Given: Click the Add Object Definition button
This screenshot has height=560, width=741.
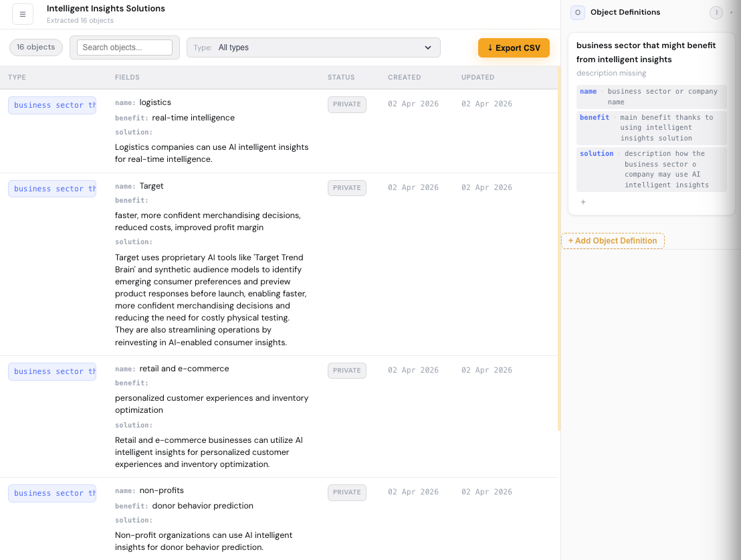Looking at the screenshot, I should click(613, 241).
